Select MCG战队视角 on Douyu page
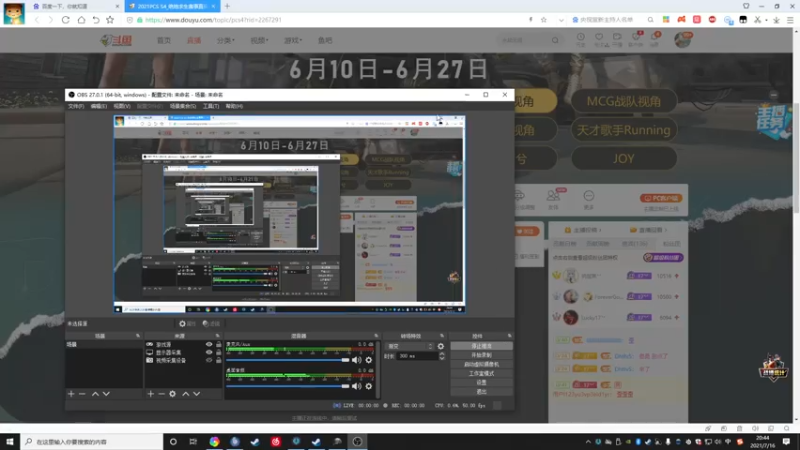 [623, 101]
